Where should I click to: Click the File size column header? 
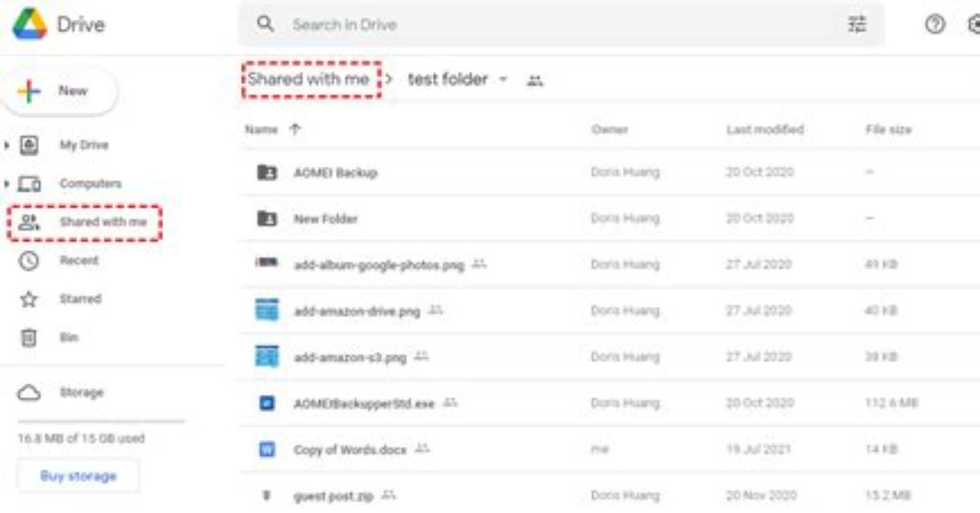tap(889, 129)
